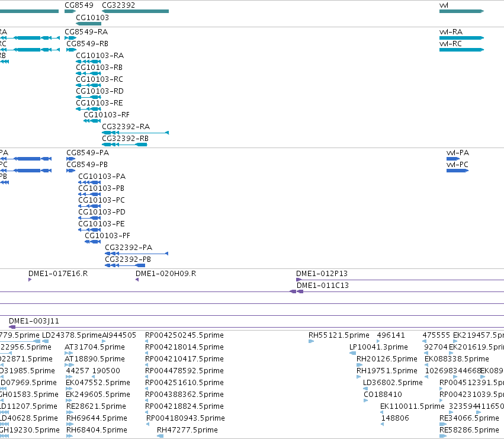
Task: Choose protein label CG10103-PE
Action: click(x=102, y=224)
